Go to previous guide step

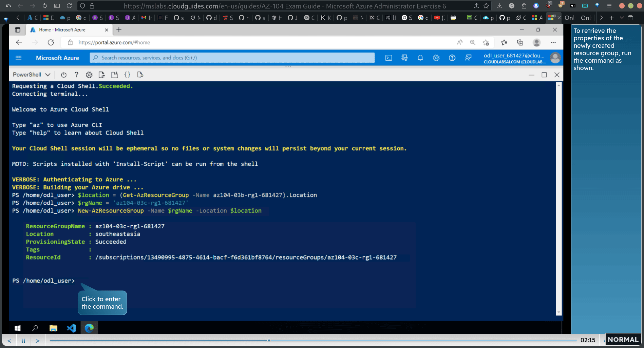pos(10,341)
